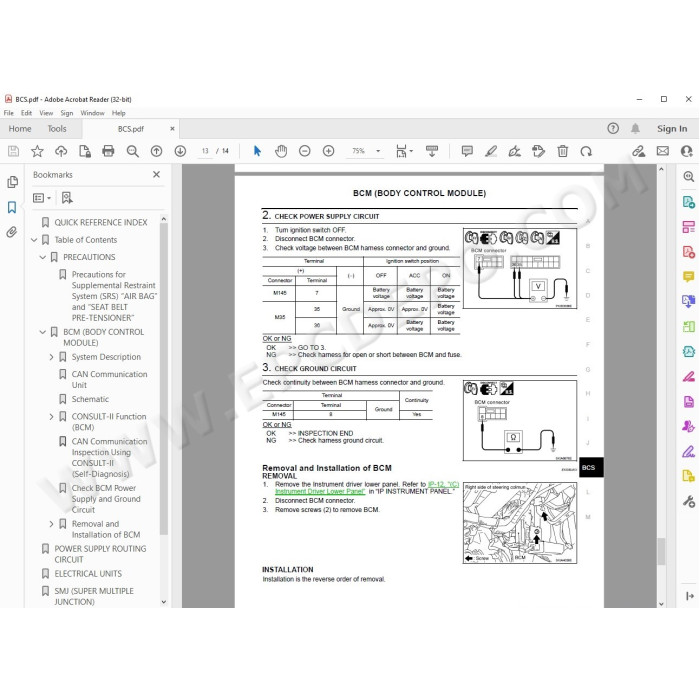Image resolution: width=700 pixels, height=700 pixels.
Task: Expand CONSULT-II Function (BCM) bookmark
Action: click(51, 417)
